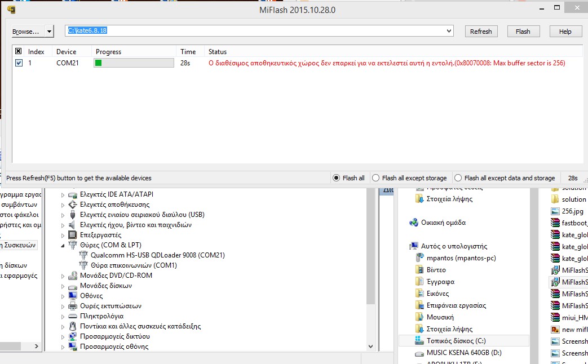This screenshot has height=364, width=588.
Task: Click the Status column header
Action: (x=218, y=52)
